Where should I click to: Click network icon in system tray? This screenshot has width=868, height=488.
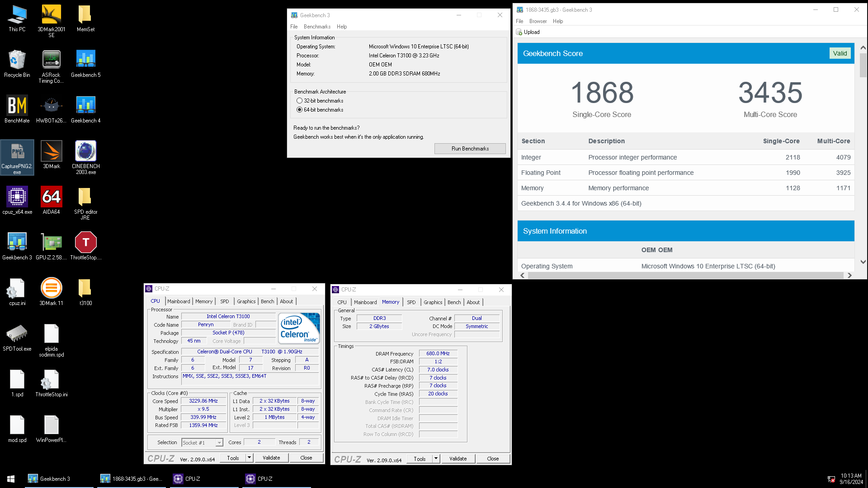coord(831,479)
